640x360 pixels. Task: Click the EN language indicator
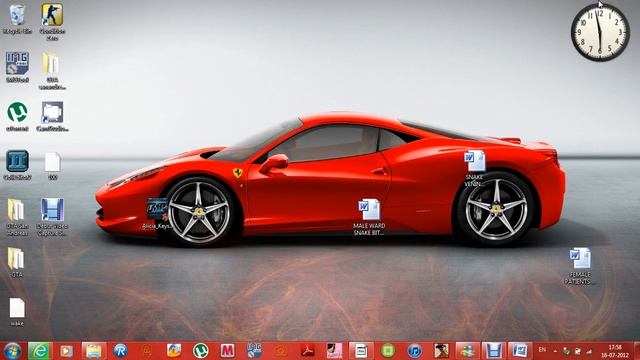542,350
